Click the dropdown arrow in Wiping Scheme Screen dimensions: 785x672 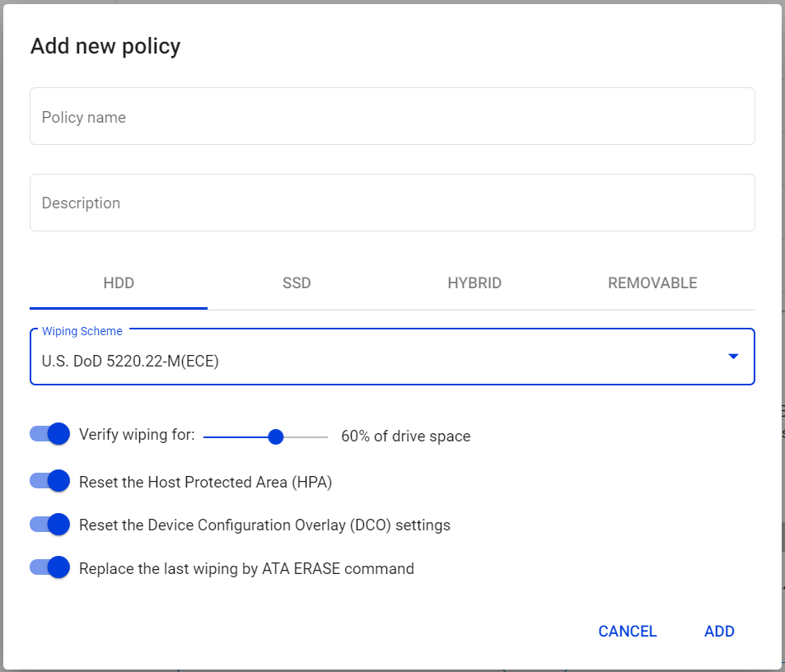[733, 357]
